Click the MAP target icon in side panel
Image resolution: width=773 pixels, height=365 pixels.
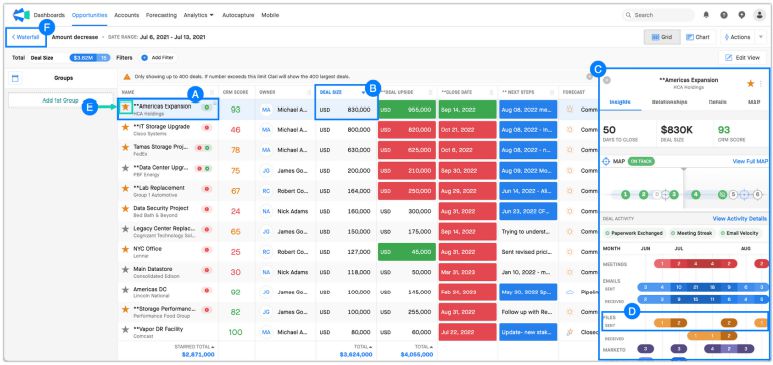[x=606, y=161]
